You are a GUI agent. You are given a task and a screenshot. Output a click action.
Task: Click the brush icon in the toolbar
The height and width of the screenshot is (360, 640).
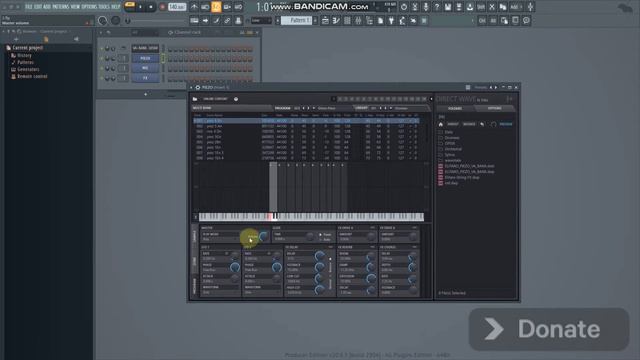click(x=216, y=20)
